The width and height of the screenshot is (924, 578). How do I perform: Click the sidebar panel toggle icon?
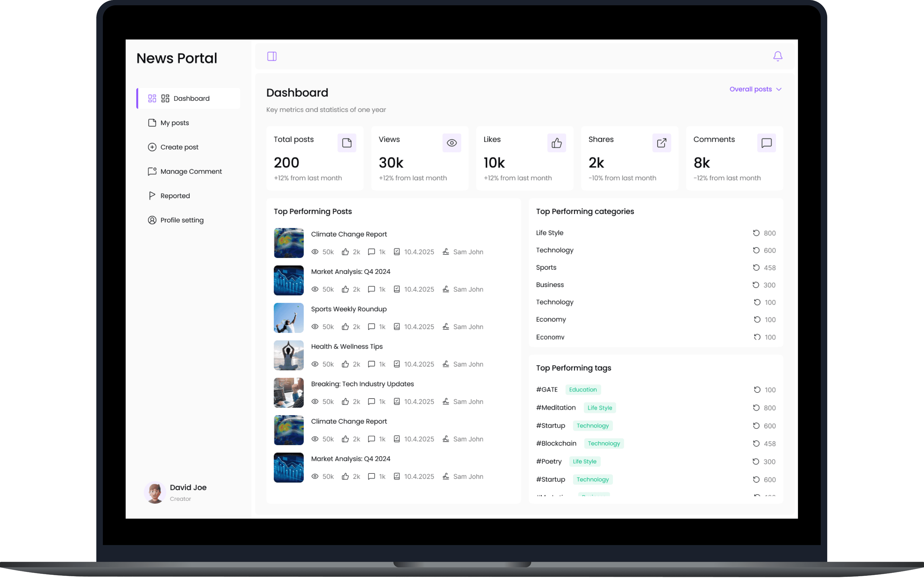[x=272, y=56]
